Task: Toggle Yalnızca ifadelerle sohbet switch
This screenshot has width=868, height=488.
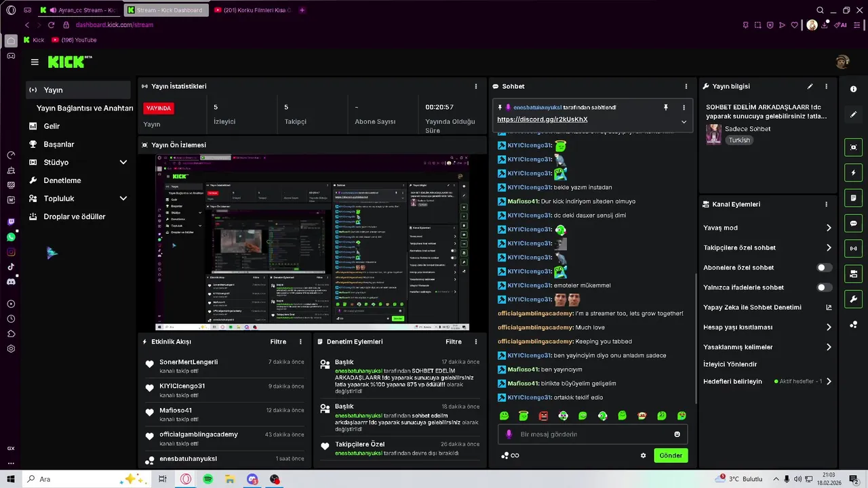Action: pos(825,287)
